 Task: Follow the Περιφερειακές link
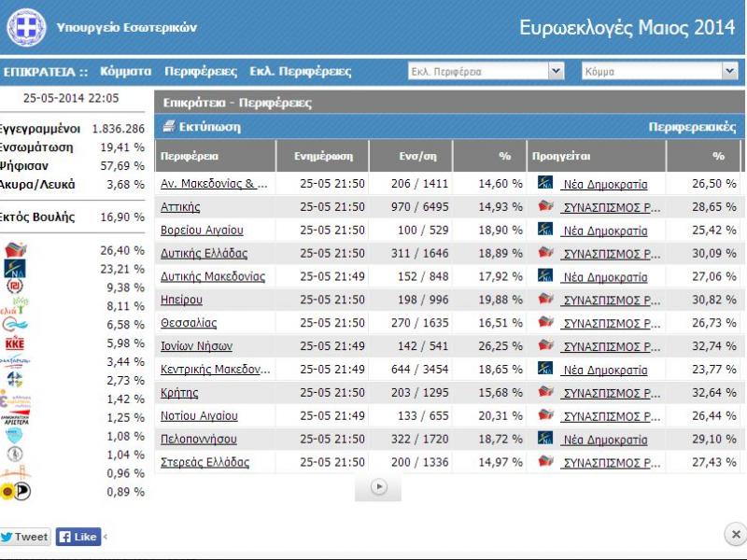692,127
